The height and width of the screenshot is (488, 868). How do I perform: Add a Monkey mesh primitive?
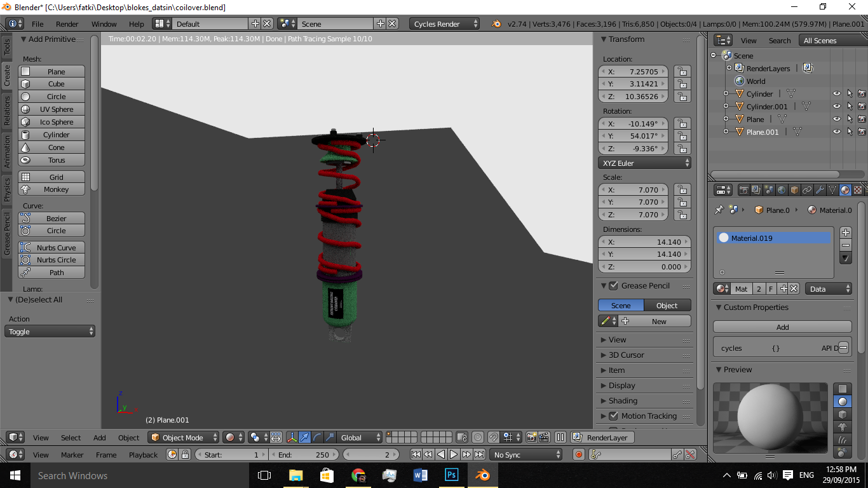(51, 189)
